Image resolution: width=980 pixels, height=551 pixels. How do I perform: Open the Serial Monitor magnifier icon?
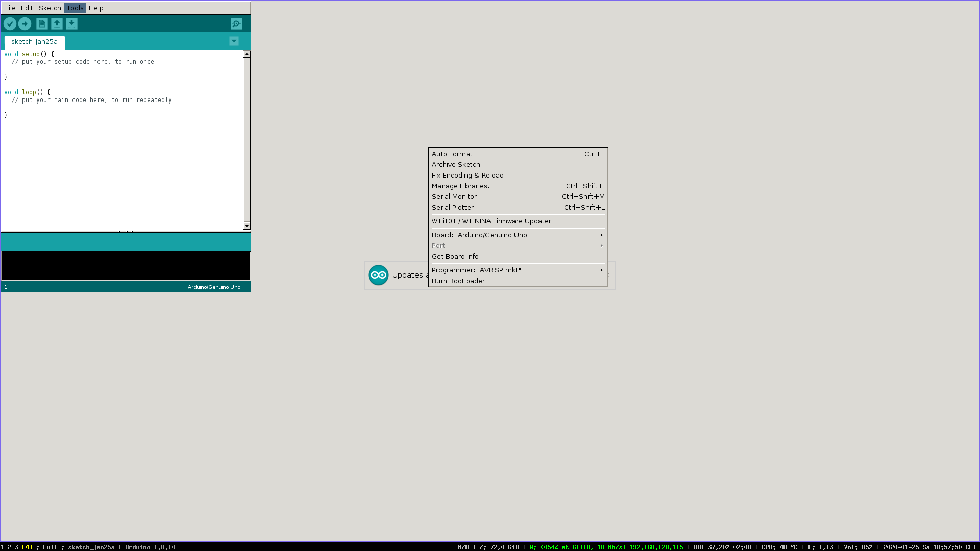pyautogui.click(x=236, y=23)
